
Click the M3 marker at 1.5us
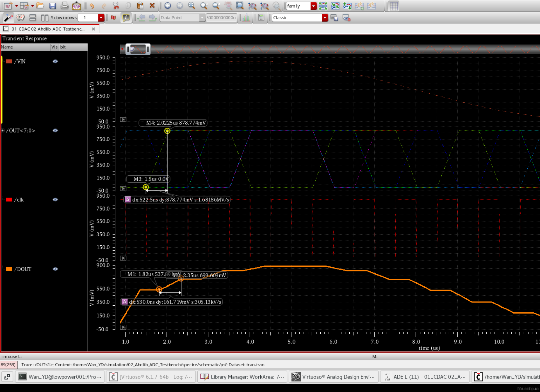[146, 187]
